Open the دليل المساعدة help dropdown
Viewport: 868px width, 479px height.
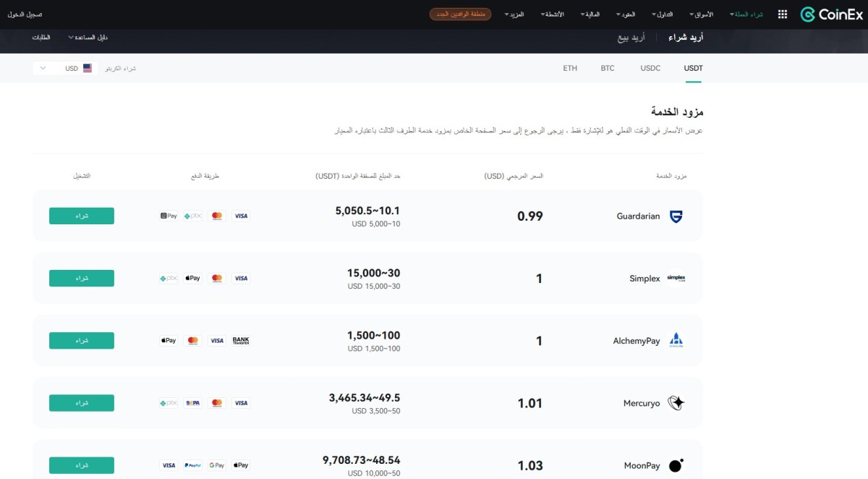(x=88, y=37)
